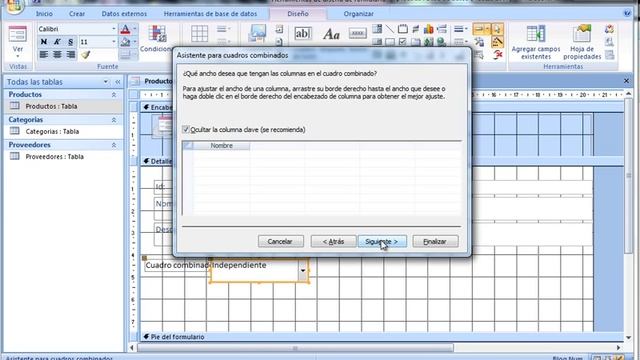
Task: Toggle underline (S) formatting
Action: (x=71, y=42)
